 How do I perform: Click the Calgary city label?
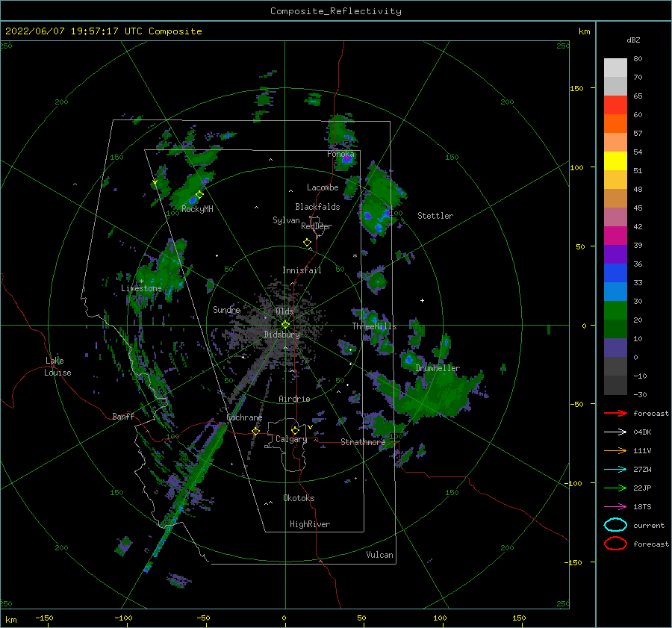[x=291, y=439]
